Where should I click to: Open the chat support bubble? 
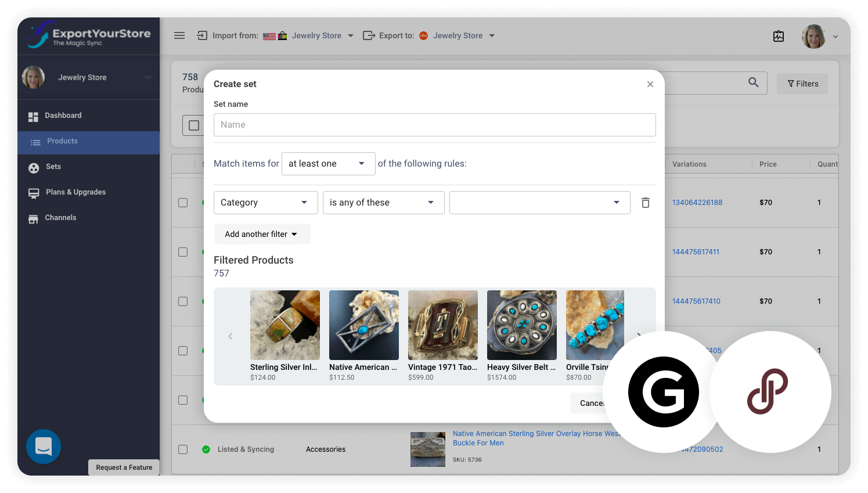pos(44,447)
